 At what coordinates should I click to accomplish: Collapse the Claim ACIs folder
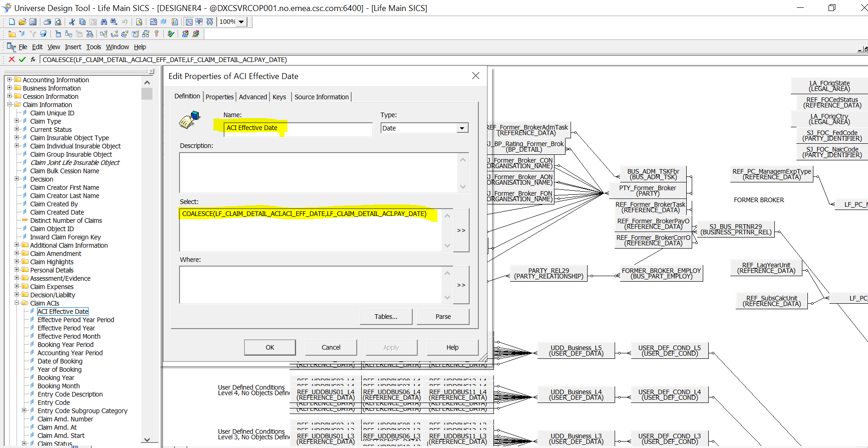coord(17,303)
